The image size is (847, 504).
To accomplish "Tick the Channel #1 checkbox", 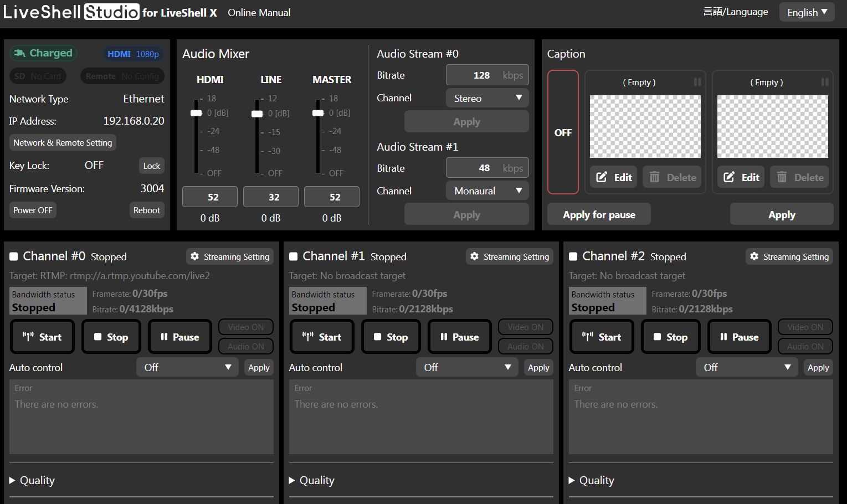I will 294,256.
